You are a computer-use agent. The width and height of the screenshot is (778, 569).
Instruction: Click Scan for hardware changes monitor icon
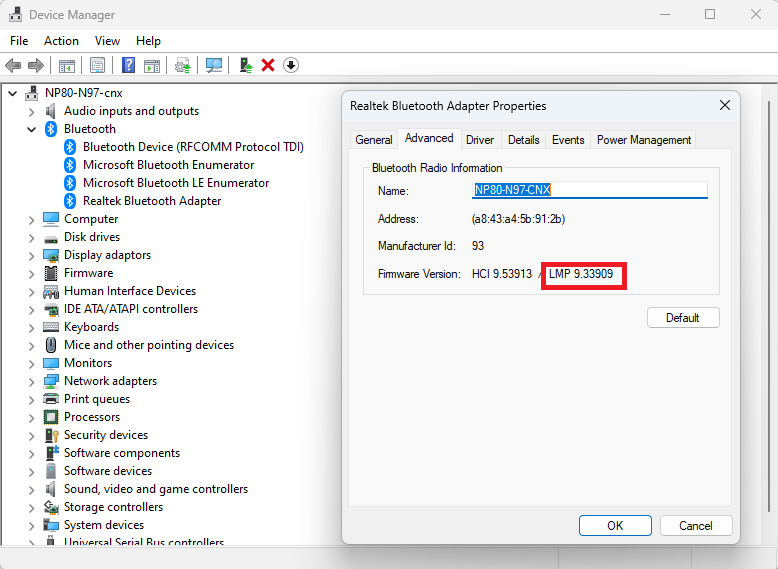click(214, 65)
